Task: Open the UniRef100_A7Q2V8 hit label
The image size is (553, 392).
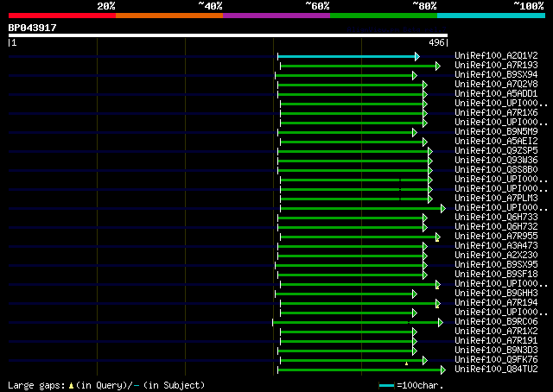Action: click(x=496, y=85)
